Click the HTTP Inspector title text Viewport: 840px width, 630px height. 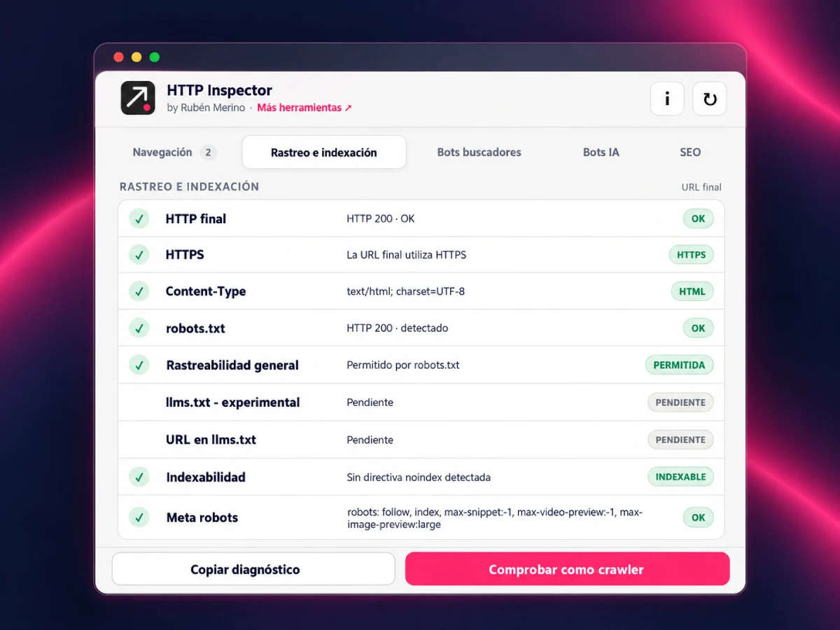pyautogui.click(x=219, y=90)
